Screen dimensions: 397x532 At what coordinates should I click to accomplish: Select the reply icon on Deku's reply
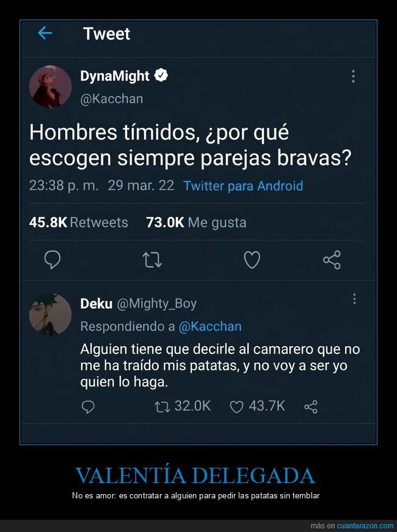coord(88,406)
